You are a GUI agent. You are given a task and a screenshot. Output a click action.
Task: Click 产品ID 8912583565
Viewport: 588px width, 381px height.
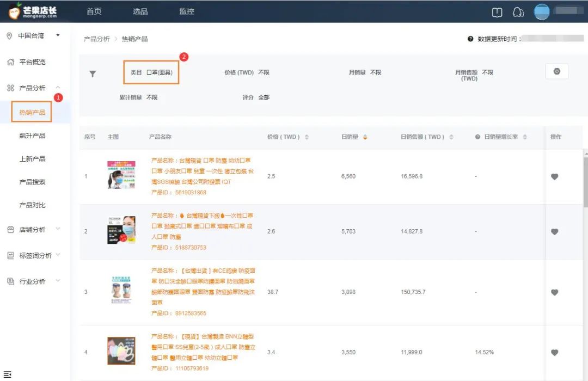tap(179, 313)
